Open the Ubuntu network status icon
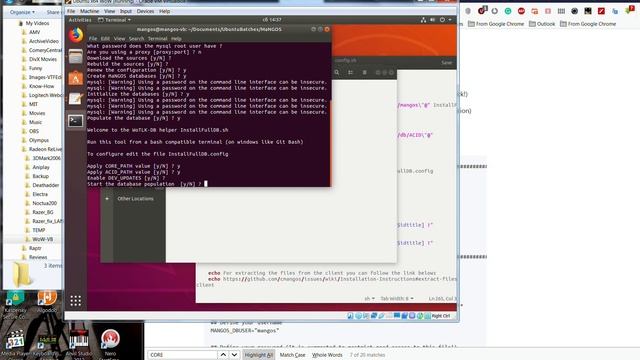This screenshot has height=360, width=640. [x=423, y=20]
